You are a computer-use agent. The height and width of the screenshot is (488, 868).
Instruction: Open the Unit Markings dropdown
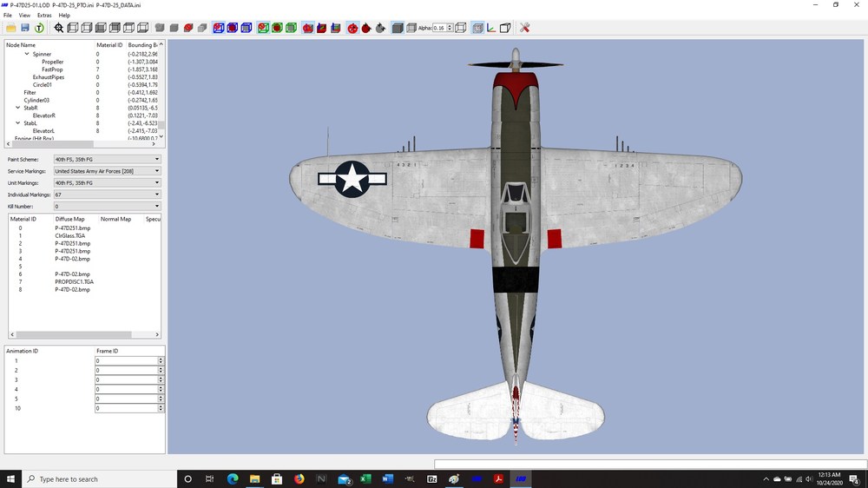[107, 183]
